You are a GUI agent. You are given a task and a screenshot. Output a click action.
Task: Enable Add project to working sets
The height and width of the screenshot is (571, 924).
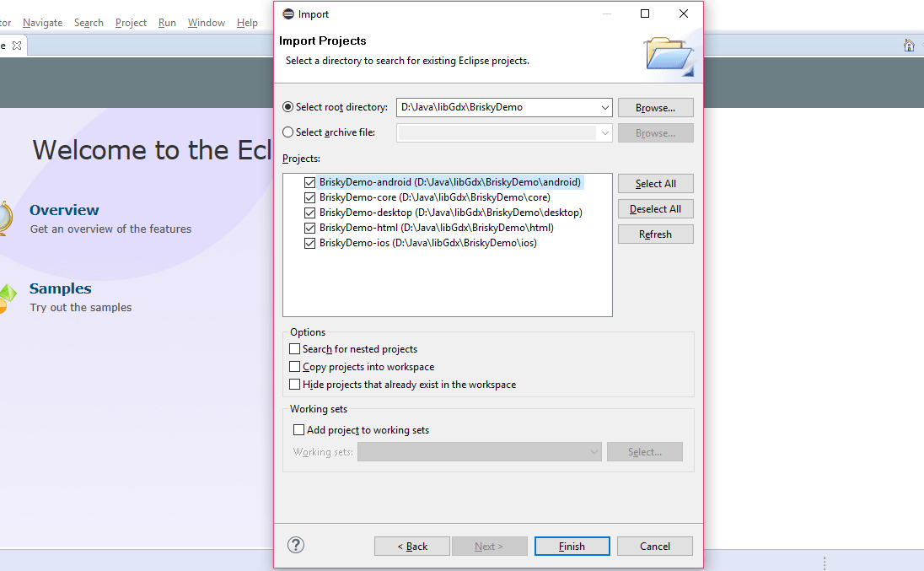(298, 429)
